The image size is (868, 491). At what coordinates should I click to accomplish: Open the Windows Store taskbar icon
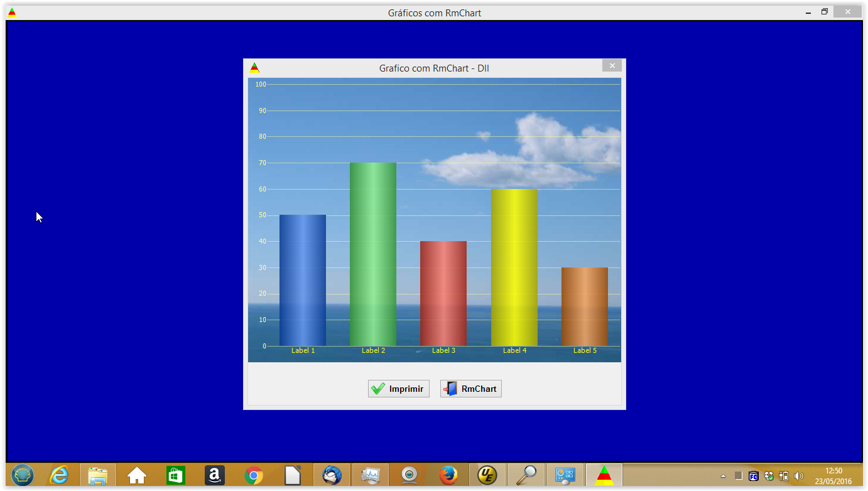(x=176, y=475)
